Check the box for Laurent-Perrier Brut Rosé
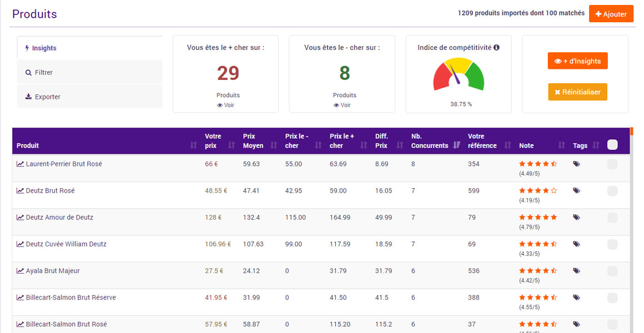Image resolution: width=644 pixels, height=333 pixels. click(x=612, y=164)
